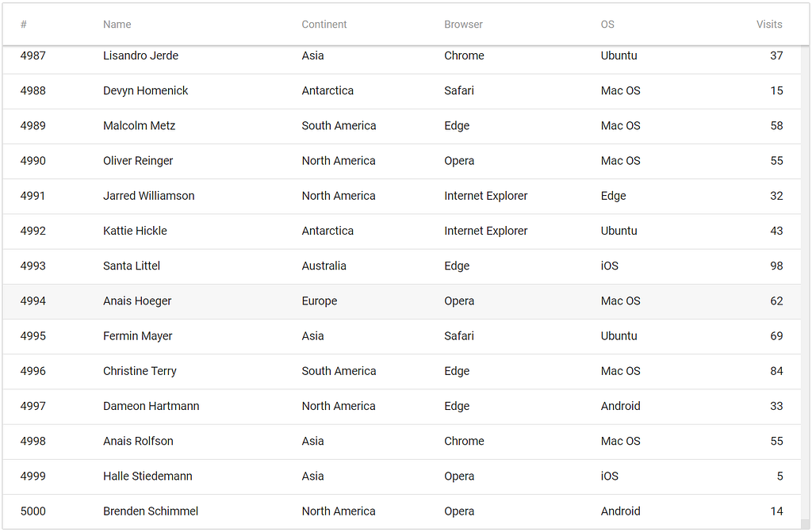Sort by the Name column header
812x532 pixels.
[x=117, y=25]
